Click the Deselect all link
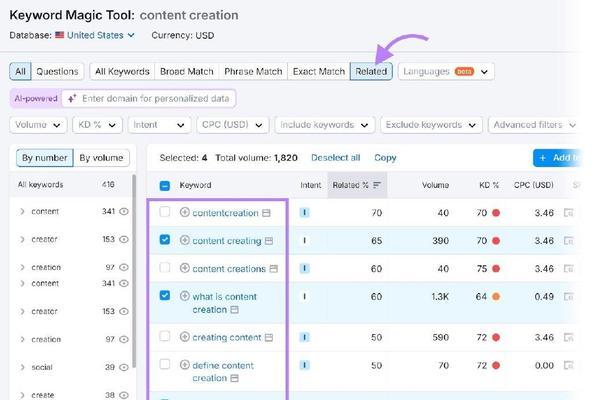The image size is (592, 400). (335, 158)
